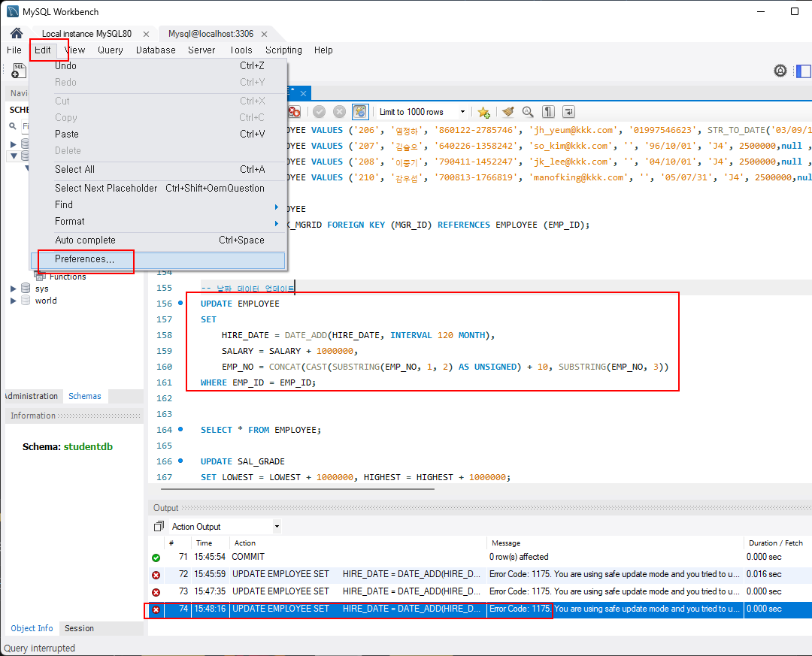Toggle word wrap icon in editor toolbar

[x=568, y=112]
